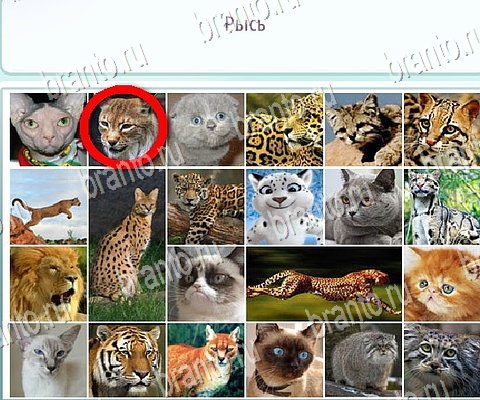
Task: Select the tiger face picture
Action: click(x=127, y=360)
